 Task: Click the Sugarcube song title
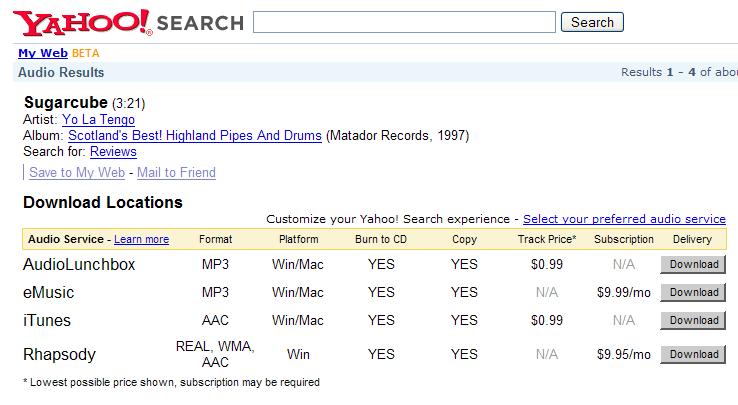[x=66, y=102]
